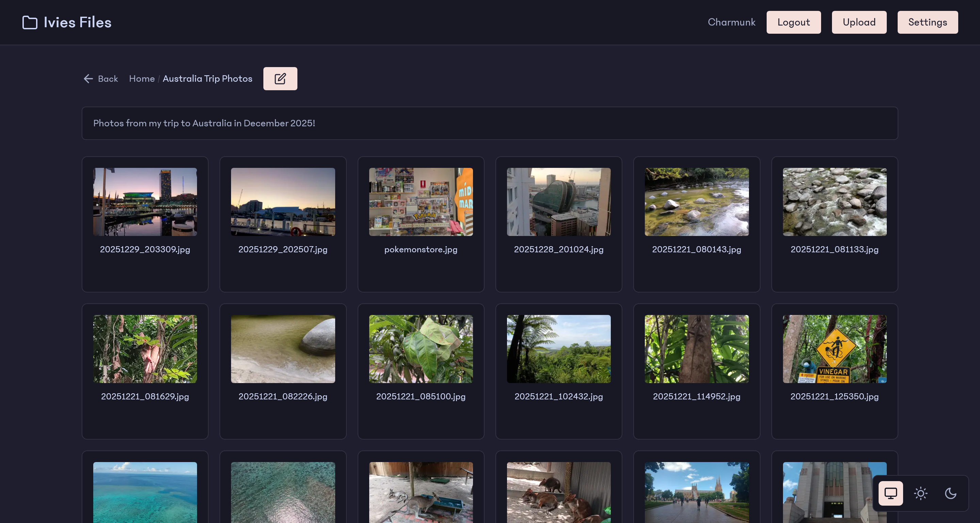The image size is (980, 523).
Task: Click the Upload button
Action: point(859,22)
